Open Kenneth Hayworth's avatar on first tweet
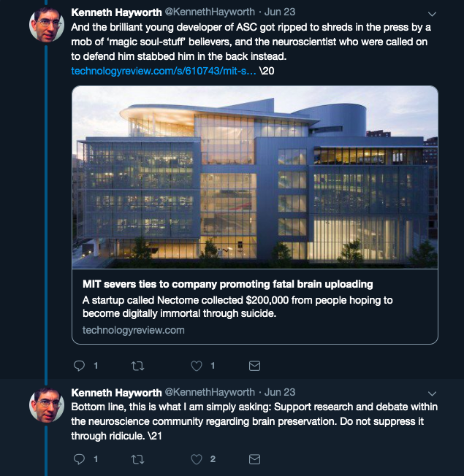Image resolution: width=464 pixels, height=476 pixels. pyautogui.click(x=47, y=25)
